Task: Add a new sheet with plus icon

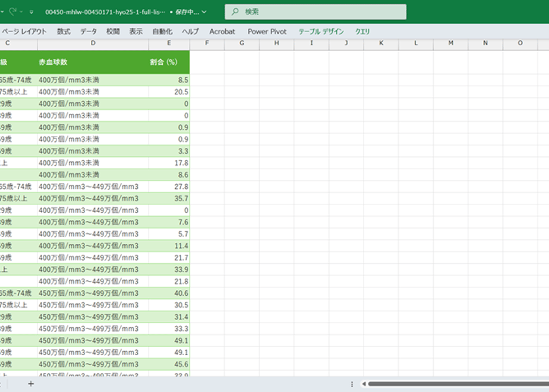Action: click(x=31, y=384)
